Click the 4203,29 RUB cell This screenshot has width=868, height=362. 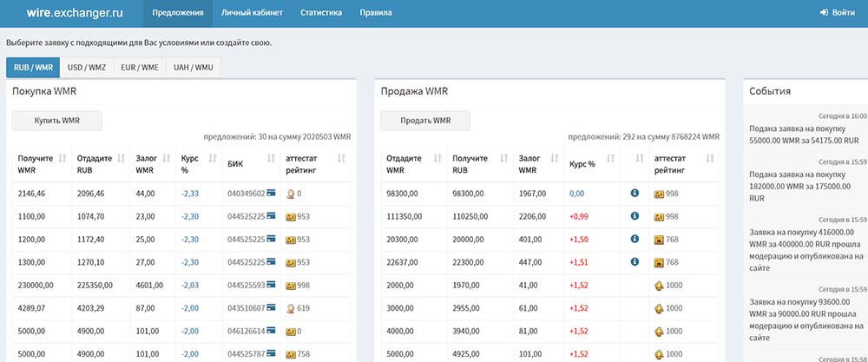tap(91, 308)
